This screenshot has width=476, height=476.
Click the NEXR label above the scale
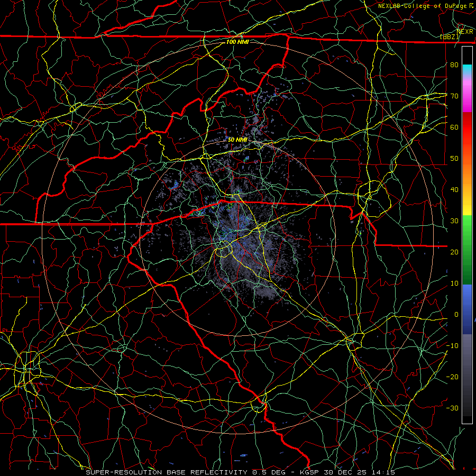pyautogui.click(x=465, y=32)
